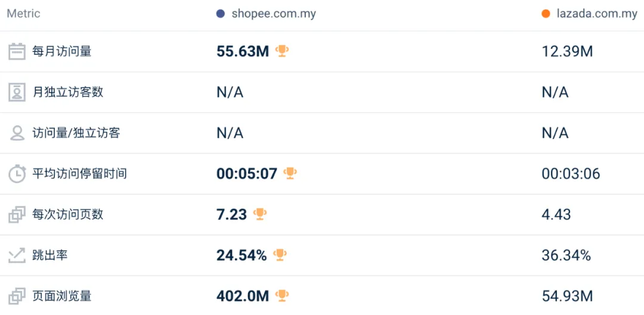Screen dimensions: 644x315
Task: Click the trophy next to 55.63M
Action: pyautogui.click(x=282, y=51)
